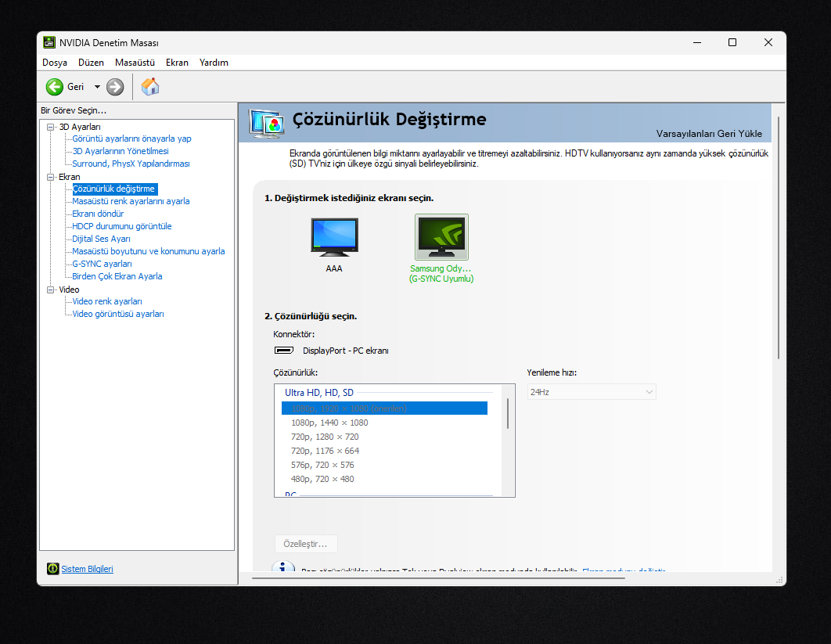Open Surround, PhysX Yapılandırması

point(131,164)
